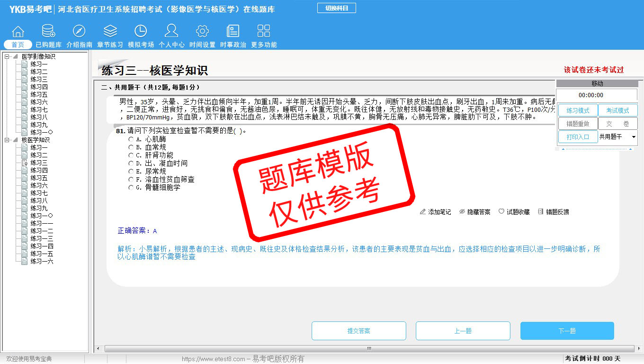Open 练习一四 in the tree
Viewport: 644px width, 364px height.
42,246
